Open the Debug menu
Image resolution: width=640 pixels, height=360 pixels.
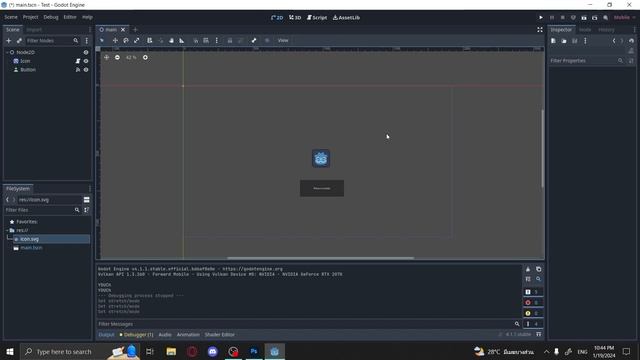pos(51,17)
